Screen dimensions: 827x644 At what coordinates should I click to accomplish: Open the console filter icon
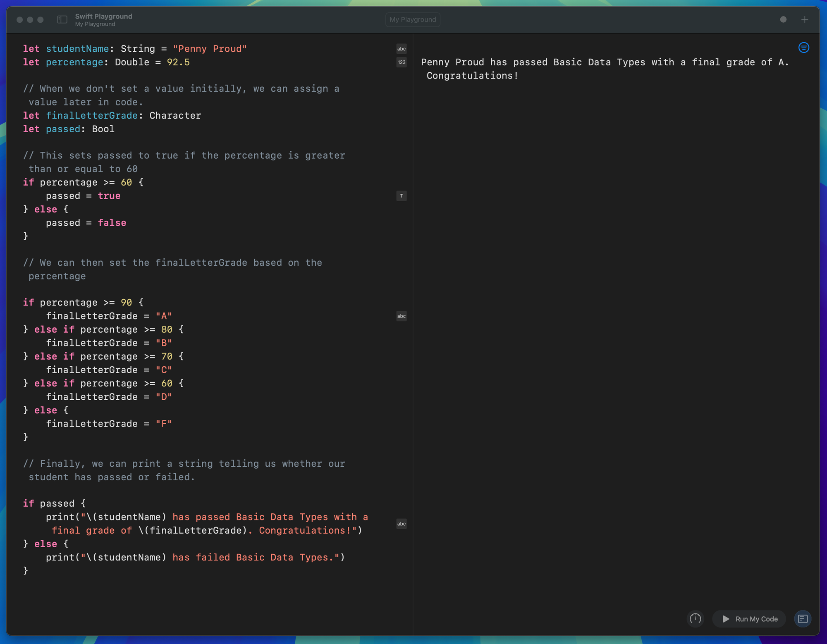click(x=803, y=48)
